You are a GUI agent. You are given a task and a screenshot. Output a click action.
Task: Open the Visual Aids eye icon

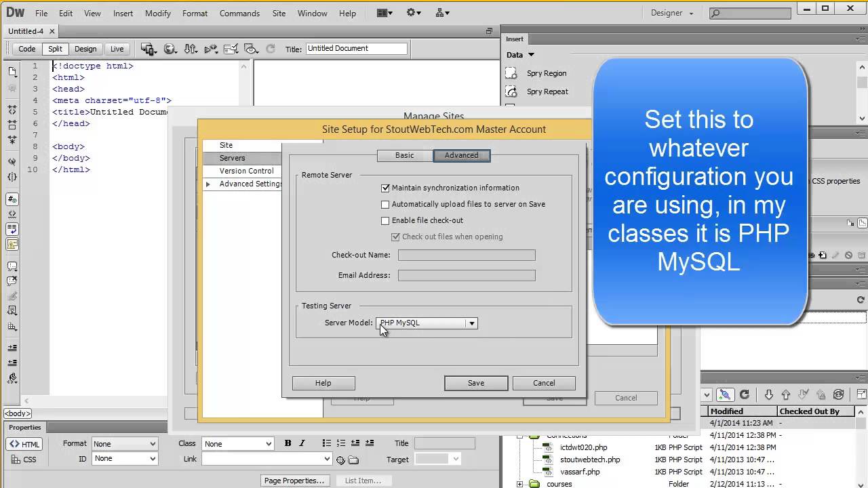[251, 49]
